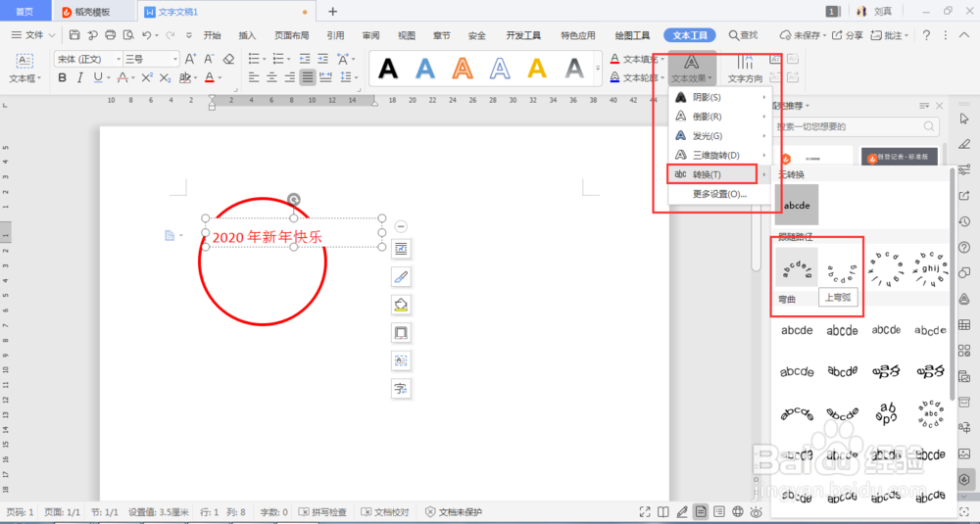Click the clear formatting eraser icon
The width and height of the screenshot is (980, 524).
pos(228,59)
